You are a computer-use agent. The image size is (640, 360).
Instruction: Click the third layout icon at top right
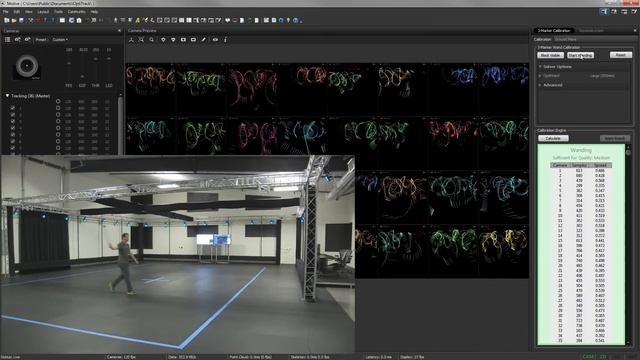[624, 12]
